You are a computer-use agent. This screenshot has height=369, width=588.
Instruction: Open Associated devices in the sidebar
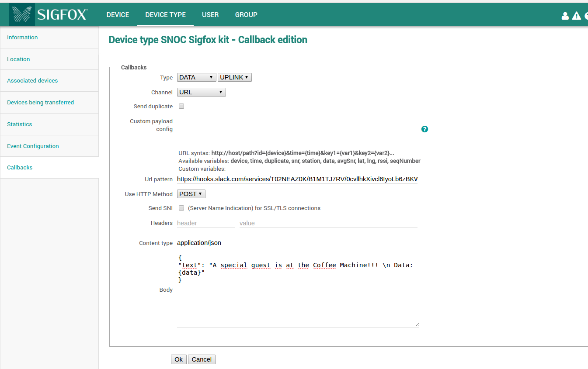tap(49, 81)
